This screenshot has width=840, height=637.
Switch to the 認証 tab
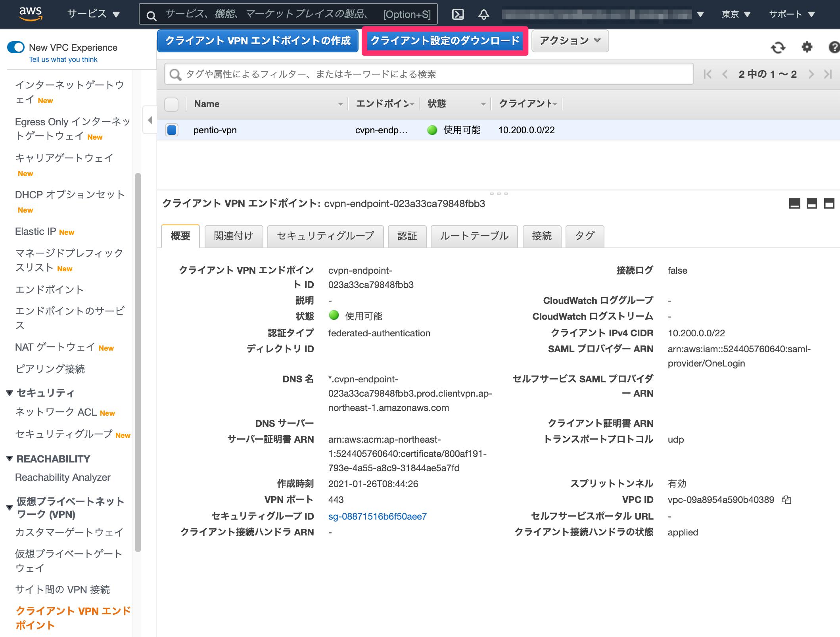[407, 236]
